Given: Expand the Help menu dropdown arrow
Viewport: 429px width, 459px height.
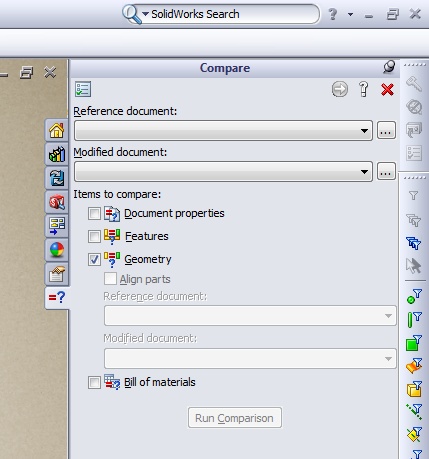Looking at the screenshot, I should pos(350,14).
